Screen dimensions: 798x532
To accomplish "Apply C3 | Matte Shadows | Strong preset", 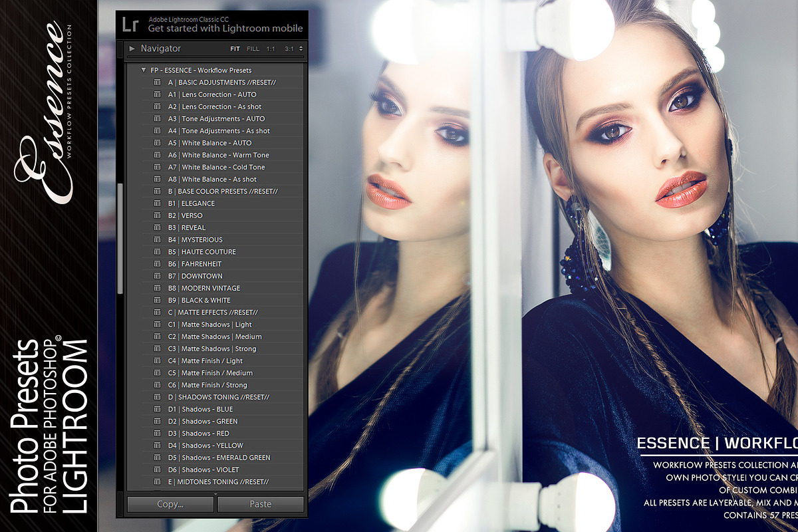I will pyautogui.click(x=212, y=348).
